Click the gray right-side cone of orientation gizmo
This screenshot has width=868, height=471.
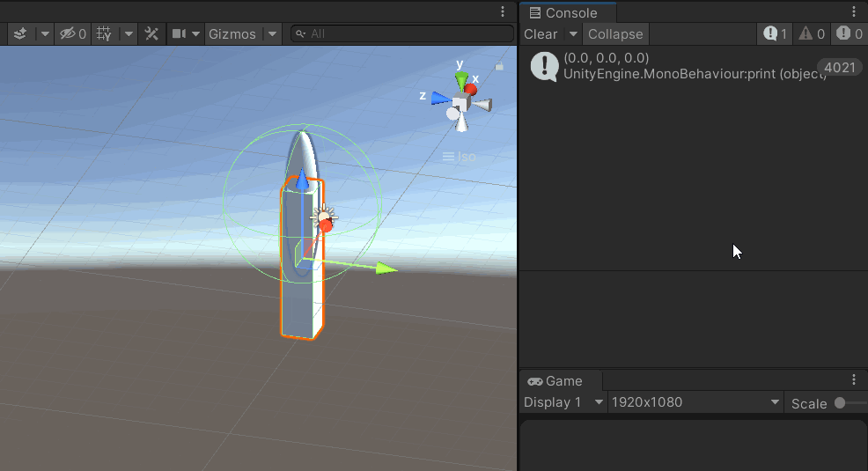(482, 105)
